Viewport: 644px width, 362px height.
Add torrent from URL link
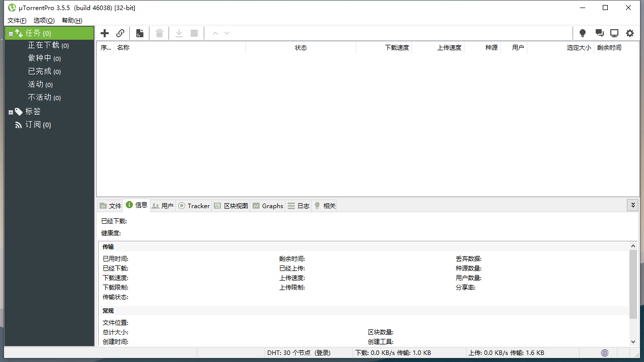(120, 33)
